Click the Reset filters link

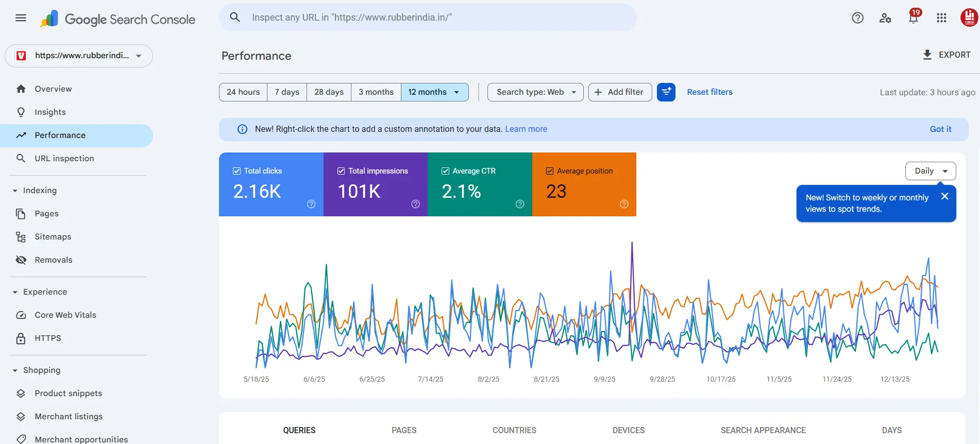709,92
